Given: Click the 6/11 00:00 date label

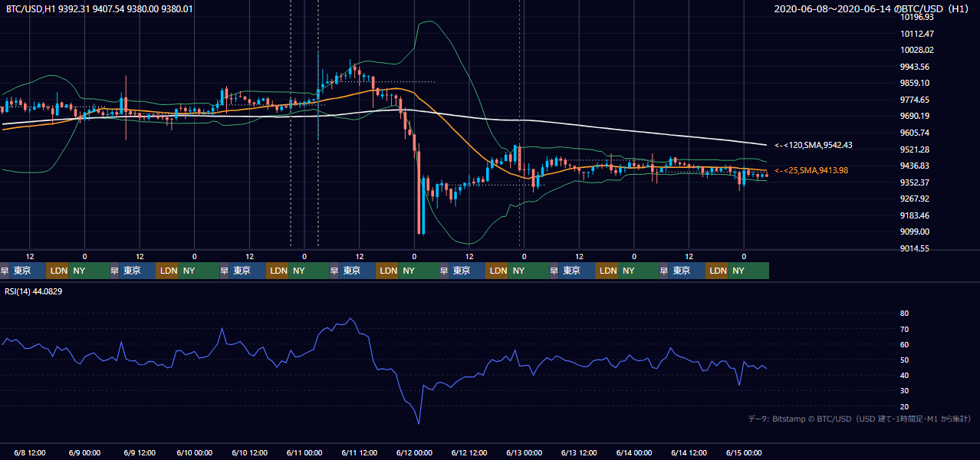Looking at the screenshot, I should 304,452.
